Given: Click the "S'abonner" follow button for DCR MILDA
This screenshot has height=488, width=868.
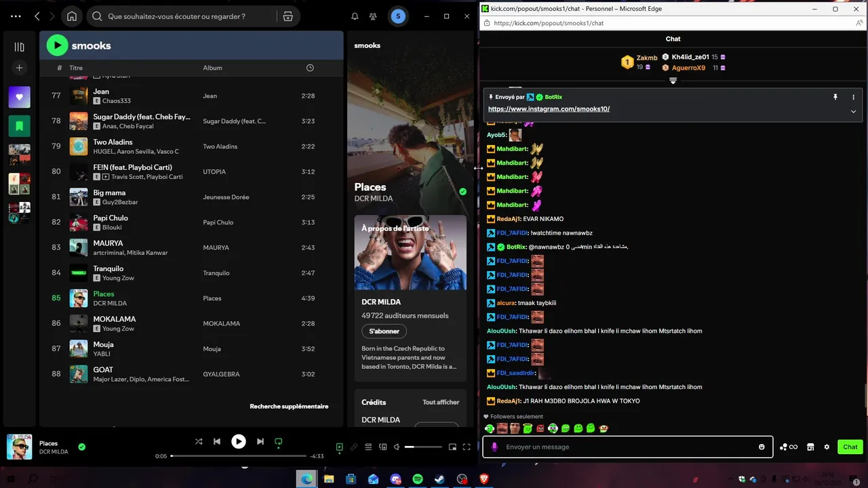Looking at the screenshot, I should click(384, 331).
